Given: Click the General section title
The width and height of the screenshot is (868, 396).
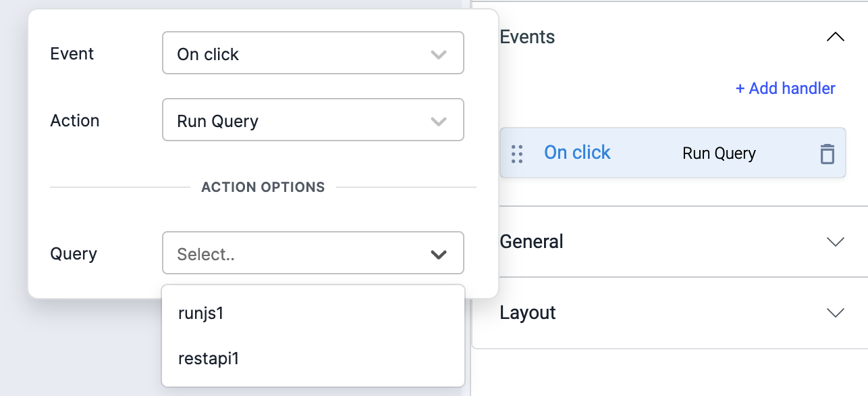Looking at the screenshot, I should click(x=531, y=242).
